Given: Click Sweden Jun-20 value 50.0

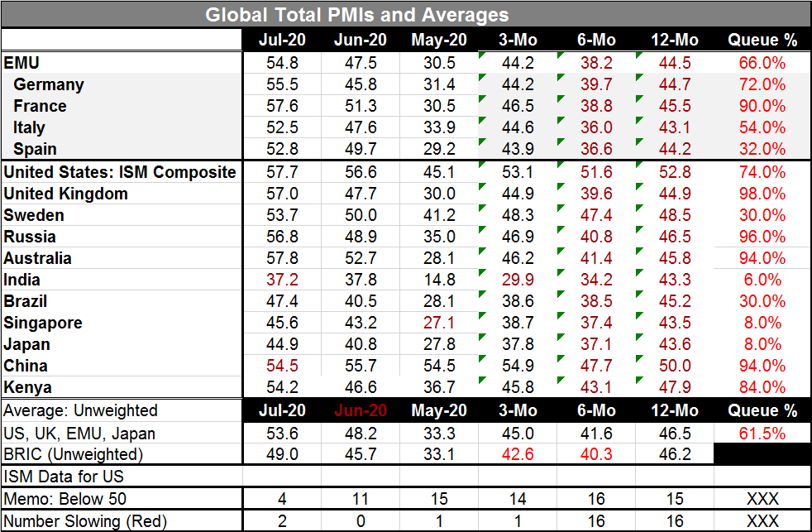Looking at the screenshot, I should click(x=361, y=215).
